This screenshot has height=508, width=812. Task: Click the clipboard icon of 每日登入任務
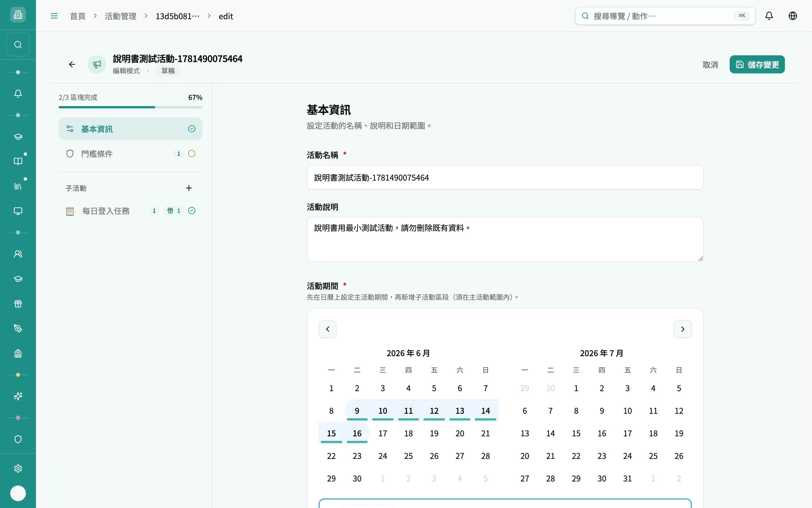tap(70, 211)
